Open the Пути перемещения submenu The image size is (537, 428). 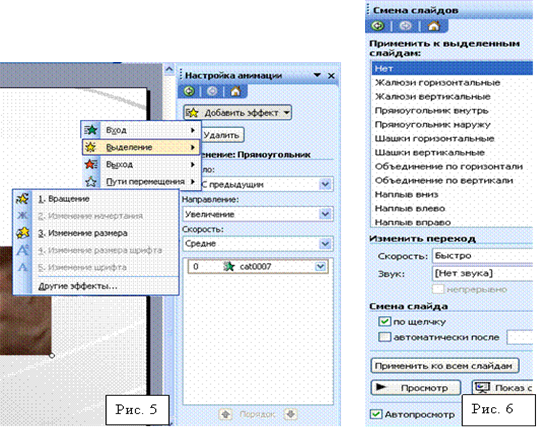click(141, 182)
